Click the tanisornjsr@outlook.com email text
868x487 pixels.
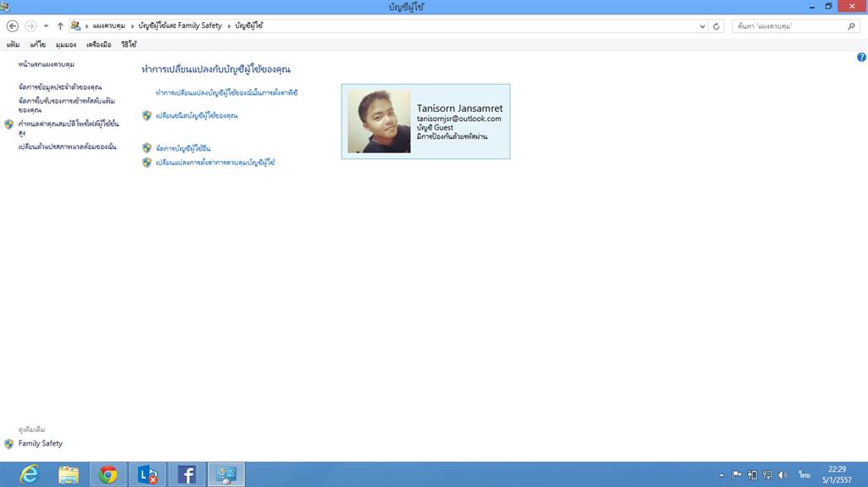point(459,119)
